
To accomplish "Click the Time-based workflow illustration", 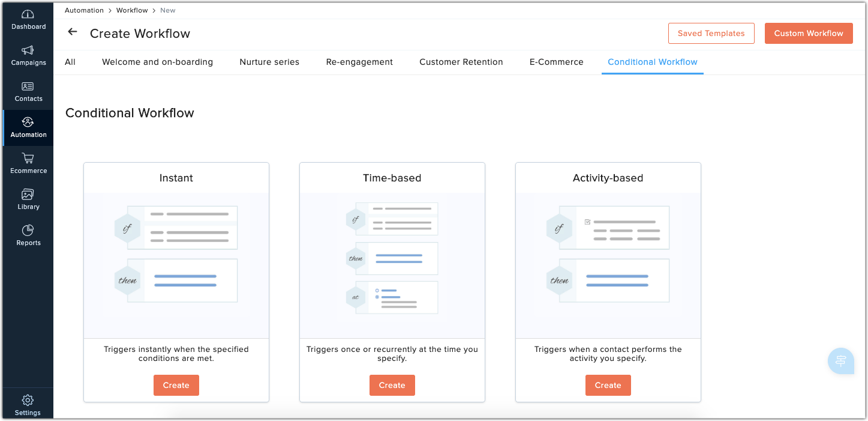I will click(392, 258).
